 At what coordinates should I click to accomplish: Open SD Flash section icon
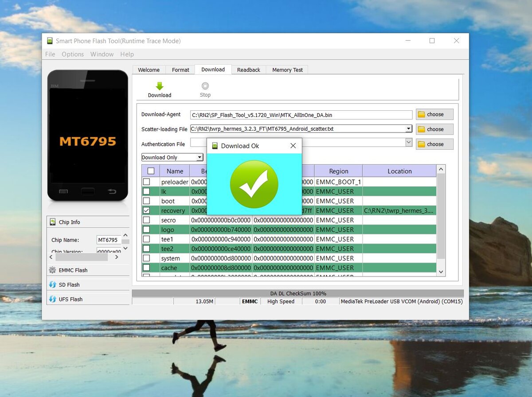52,284
